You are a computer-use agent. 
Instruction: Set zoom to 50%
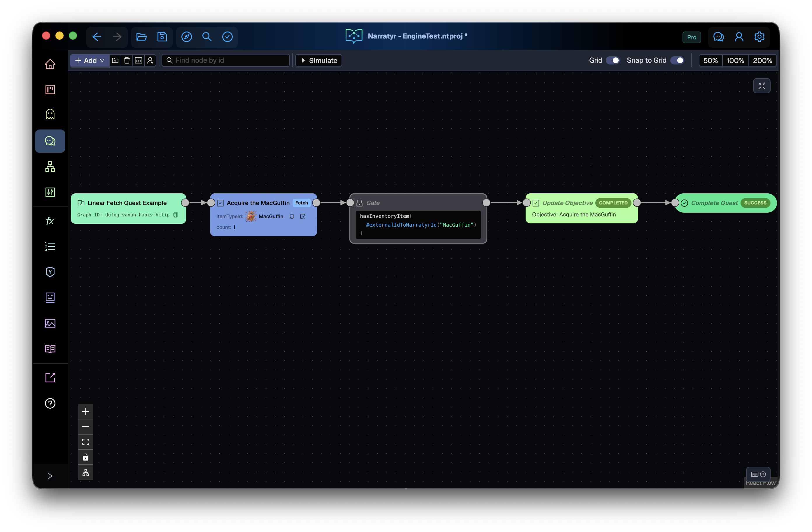[711, 60]
